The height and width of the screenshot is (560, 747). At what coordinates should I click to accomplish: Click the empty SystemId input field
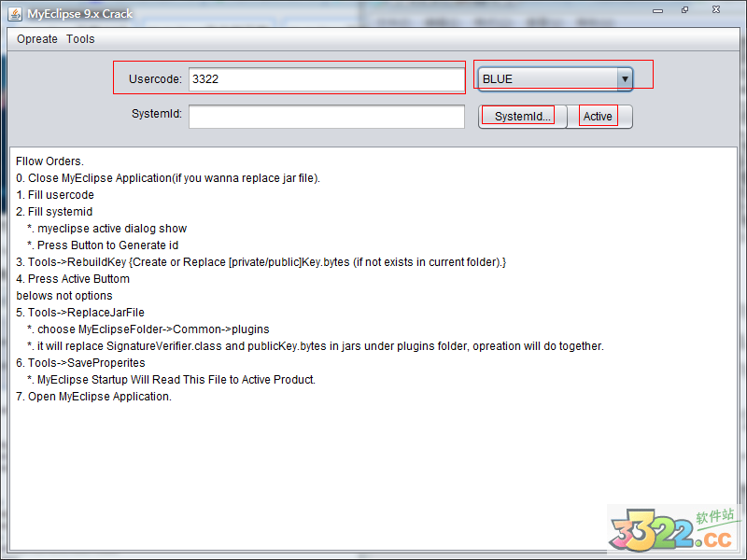[x=326, y=117]
